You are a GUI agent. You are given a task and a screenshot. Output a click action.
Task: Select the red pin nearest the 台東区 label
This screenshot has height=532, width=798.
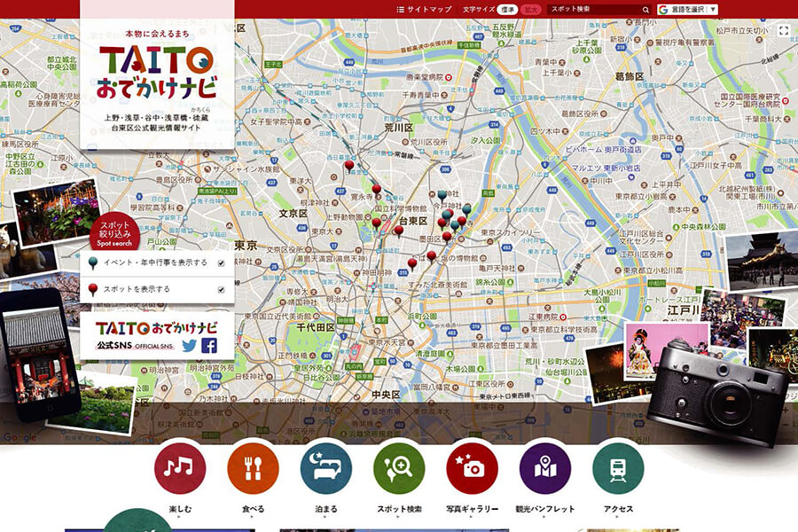pos(399,232)
